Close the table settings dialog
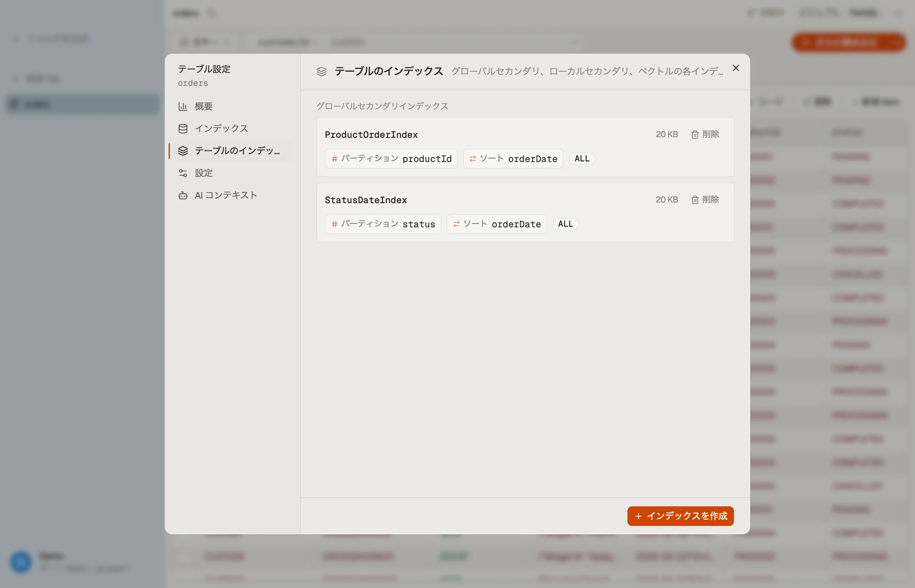 736,68
